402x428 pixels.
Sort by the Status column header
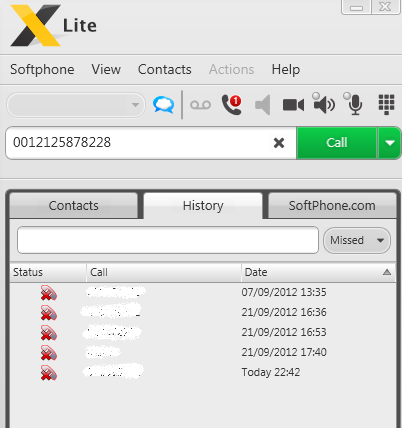pyautogui.click(x=48, y=272)
